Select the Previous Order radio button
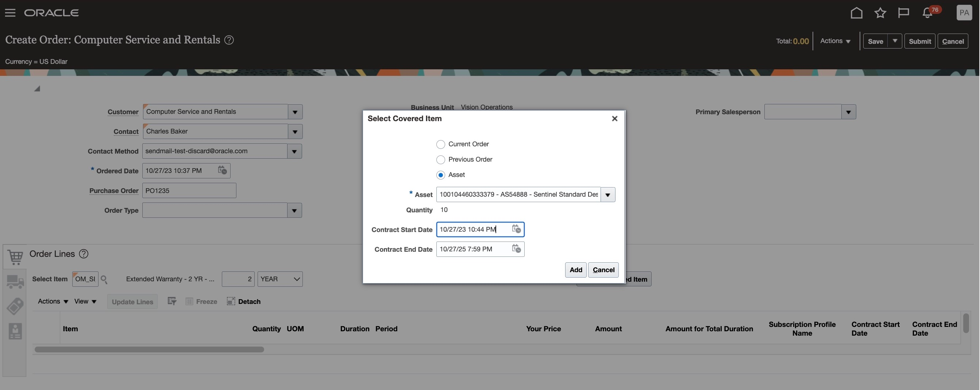Image resolution: width=980 pixels, height=390 pixels. click(440, 159)
